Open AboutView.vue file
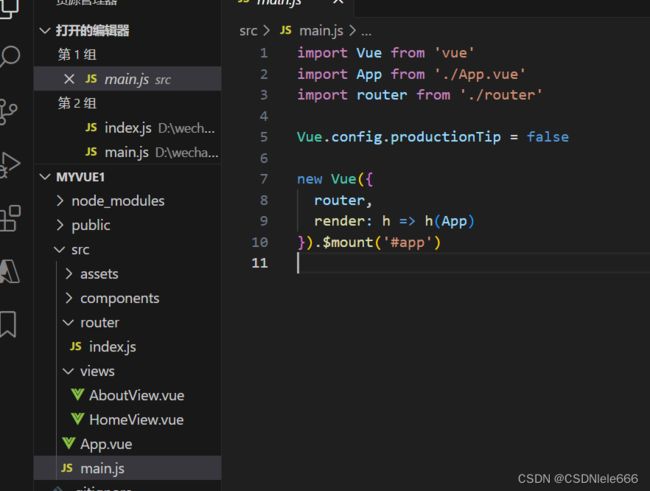The image size is (650, 491). pos(127,395)
